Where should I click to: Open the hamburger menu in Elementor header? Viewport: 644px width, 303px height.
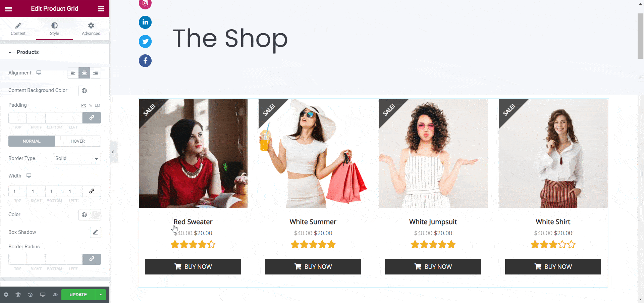click(x=8, y=9)
